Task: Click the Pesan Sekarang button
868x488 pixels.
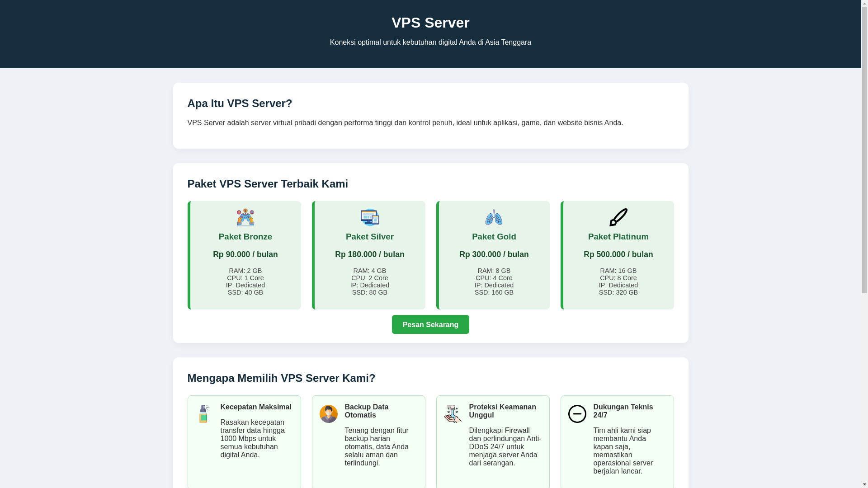Action: (430, 324)
